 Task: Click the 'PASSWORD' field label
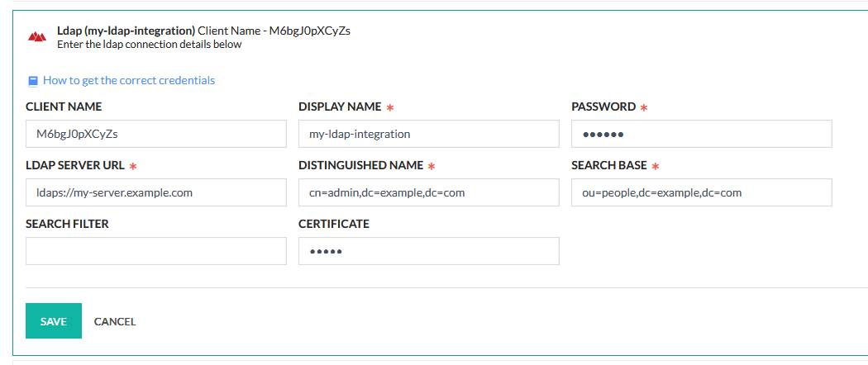click(x=603, y=107)
